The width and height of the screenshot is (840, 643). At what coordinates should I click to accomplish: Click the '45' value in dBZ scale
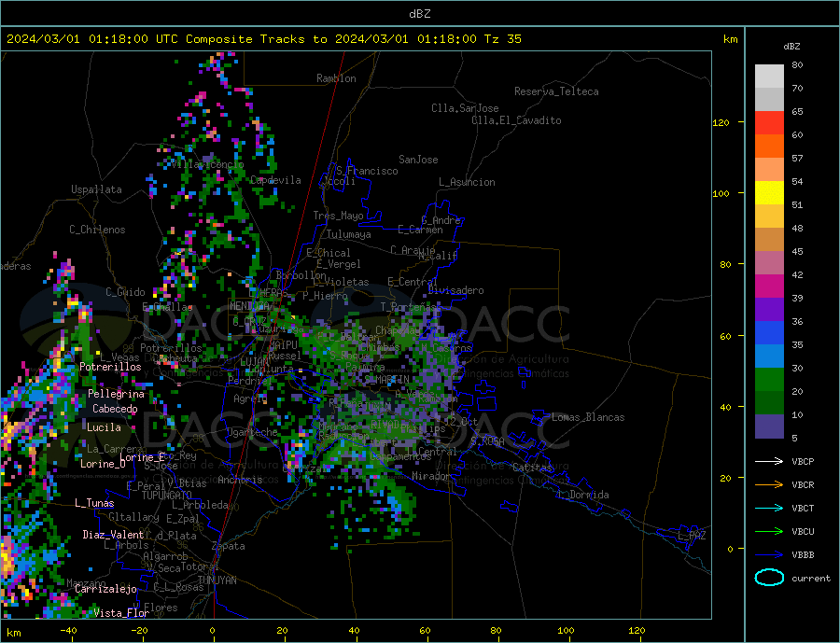[x=797, y=251]
